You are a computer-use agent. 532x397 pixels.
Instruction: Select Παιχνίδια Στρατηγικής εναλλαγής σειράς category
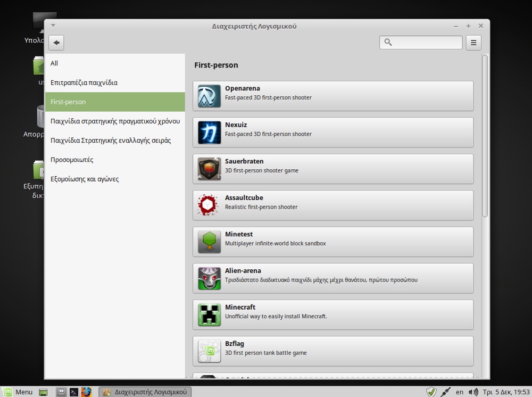[115, 140]
